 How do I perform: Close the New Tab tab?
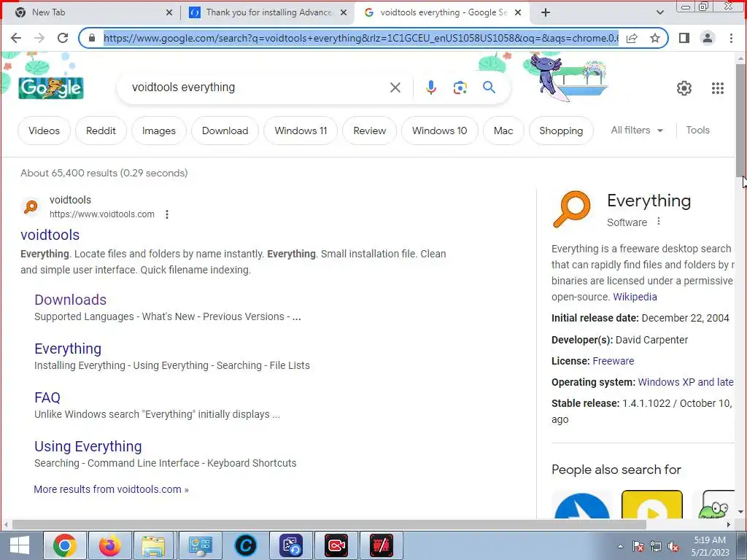(169, 12)
